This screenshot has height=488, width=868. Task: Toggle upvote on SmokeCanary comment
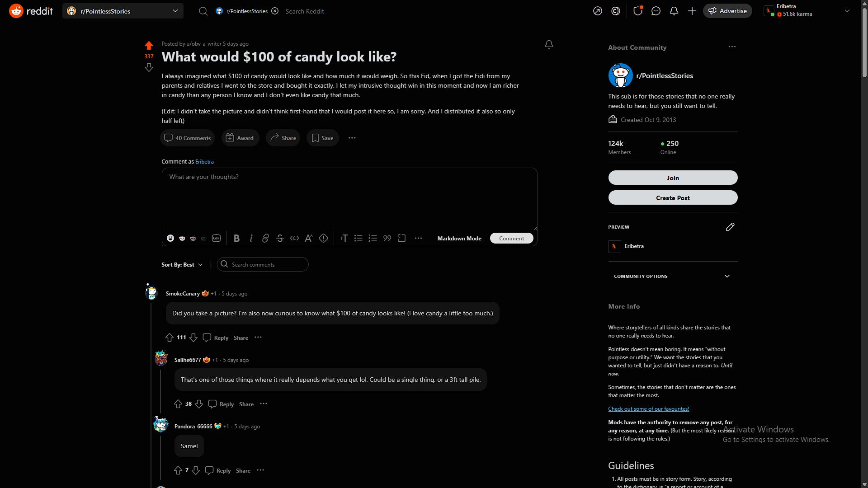pos(170,337)
